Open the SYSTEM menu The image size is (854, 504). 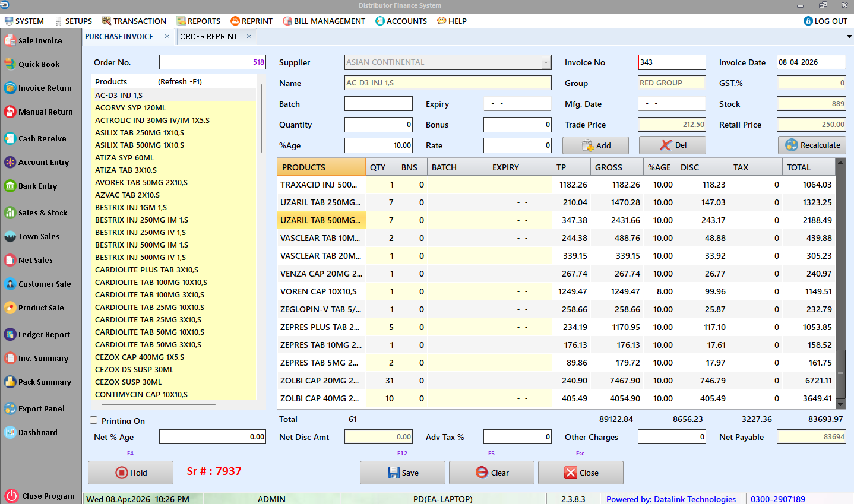[24, 21]
